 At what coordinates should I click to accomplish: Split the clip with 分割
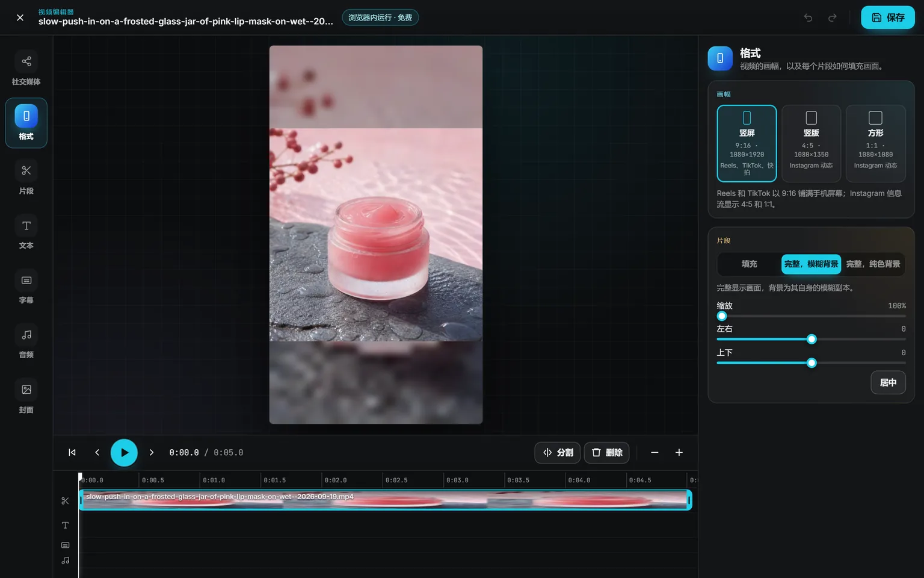click(x=558, y=453)
